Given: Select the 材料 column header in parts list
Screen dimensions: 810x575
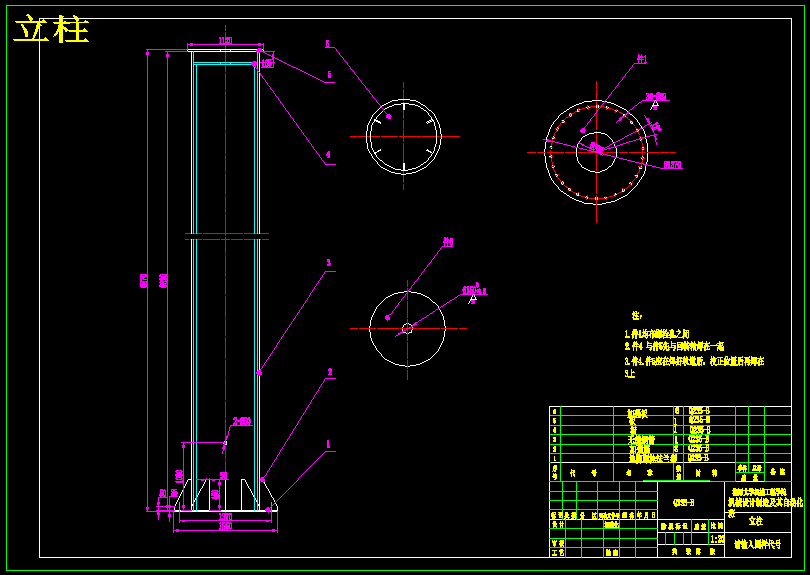Looking at the screenshot, I should click(x=707, y=472).
